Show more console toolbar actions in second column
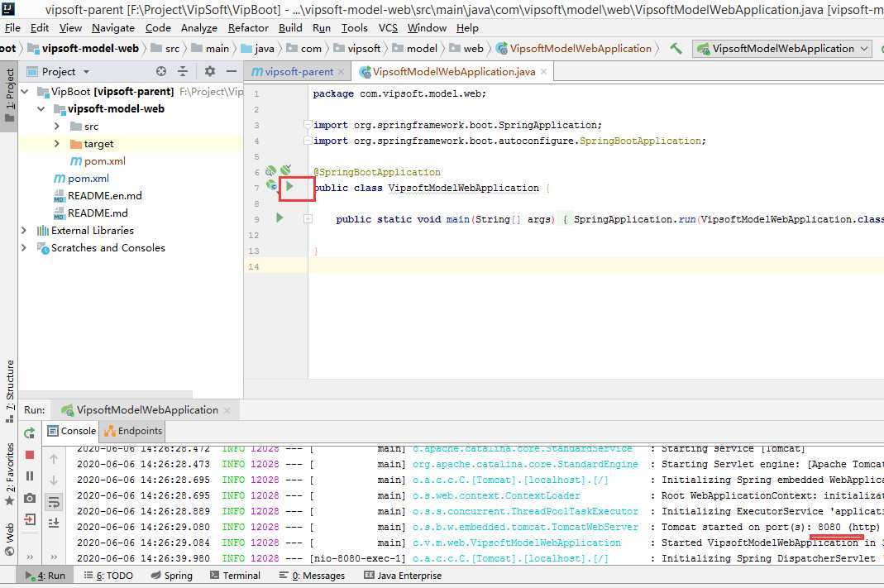This screenshot has width=884, height=588. point(54,557)
